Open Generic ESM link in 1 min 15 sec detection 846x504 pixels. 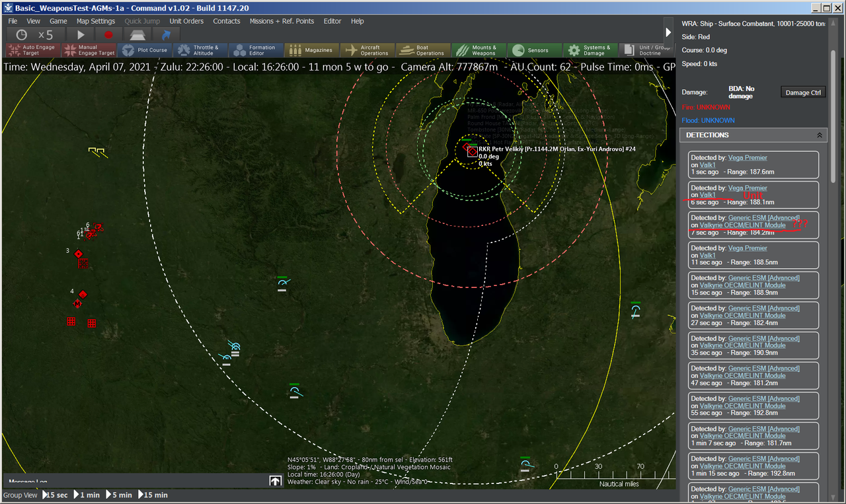pyautogui.click(x=763, y=458)
